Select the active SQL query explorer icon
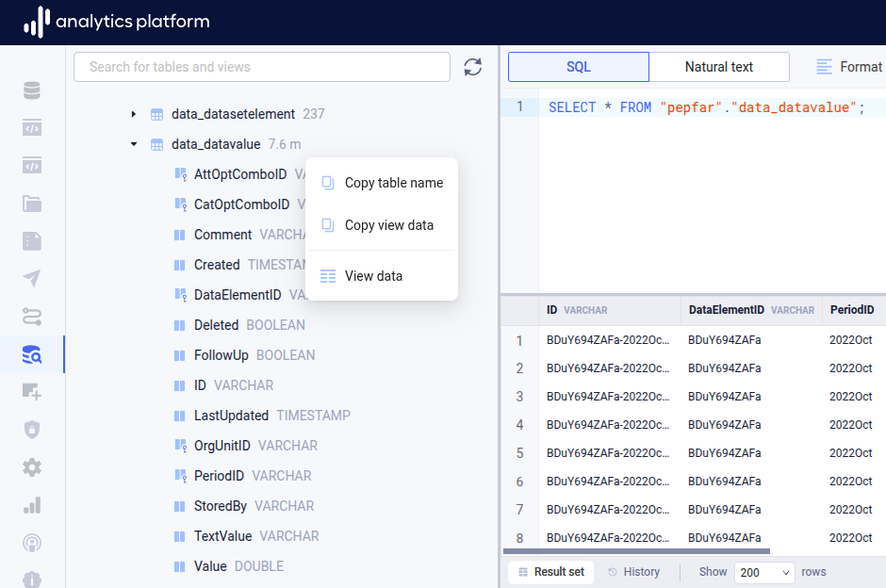This screenshot has width=886, height=588. point(31,354)
